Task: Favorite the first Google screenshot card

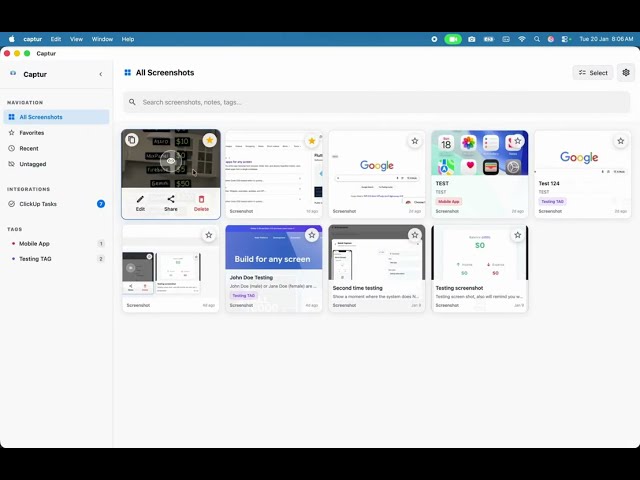Action: click(415, 141)
